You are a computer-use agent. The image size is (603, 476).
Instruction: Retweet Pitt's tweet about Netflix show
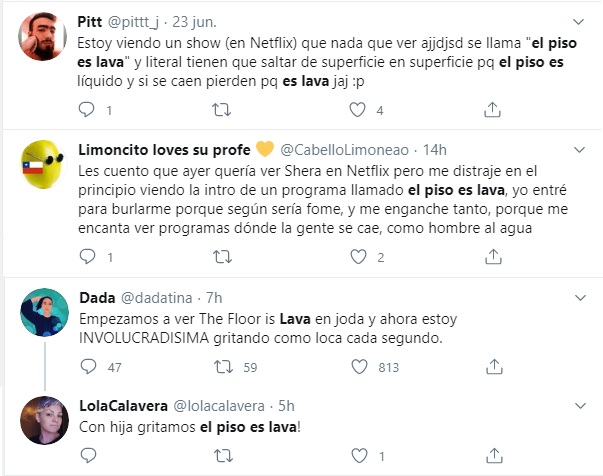(222, 110)
